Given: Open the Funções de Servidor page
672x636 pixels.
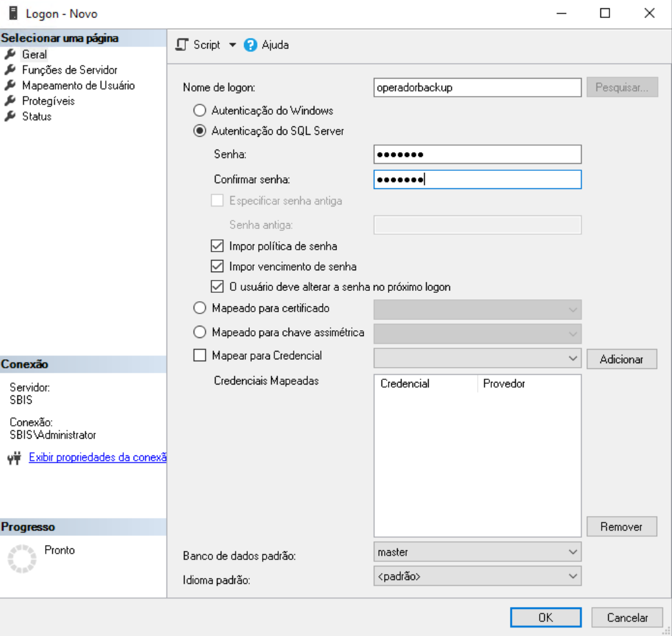Looking at the screenshot, I should coord(69,70).
